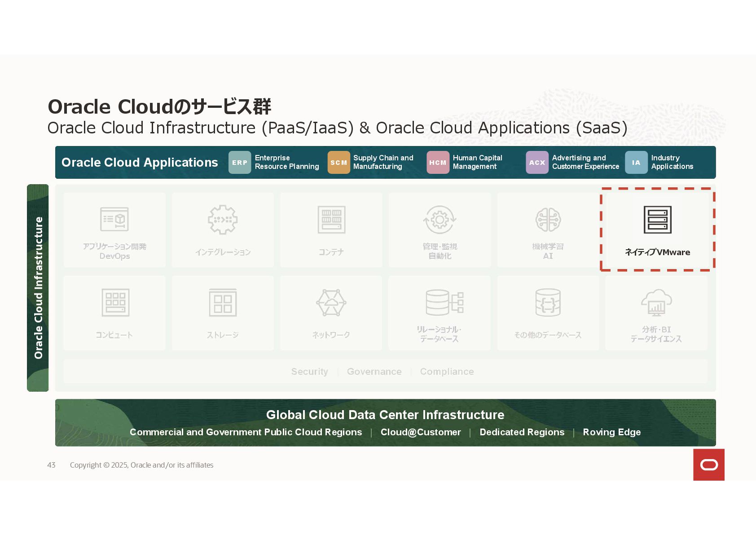Screen dimensions: 756x535
Task: Click the slide page number 43
Action: [51, 465]
